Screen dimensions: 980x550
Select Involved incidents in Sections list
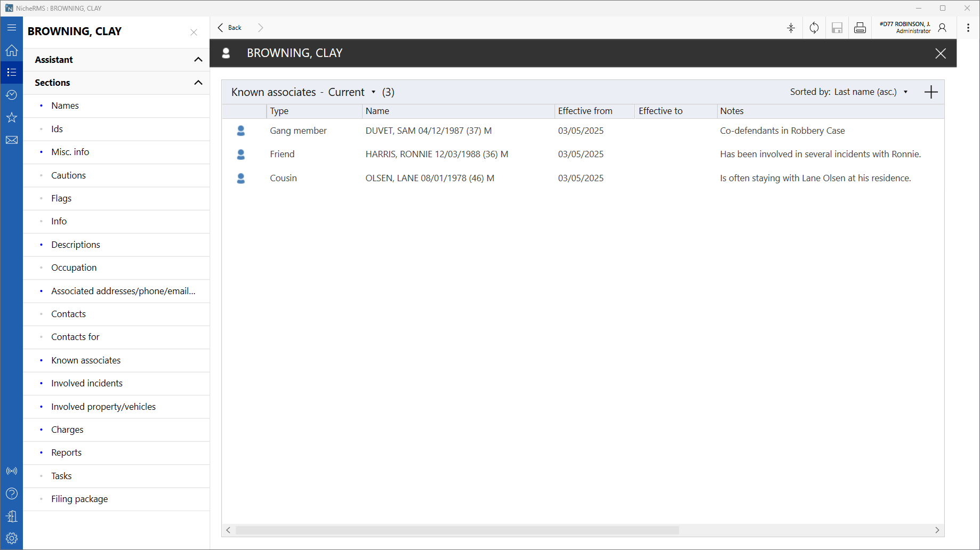click(x=87, y=383)
